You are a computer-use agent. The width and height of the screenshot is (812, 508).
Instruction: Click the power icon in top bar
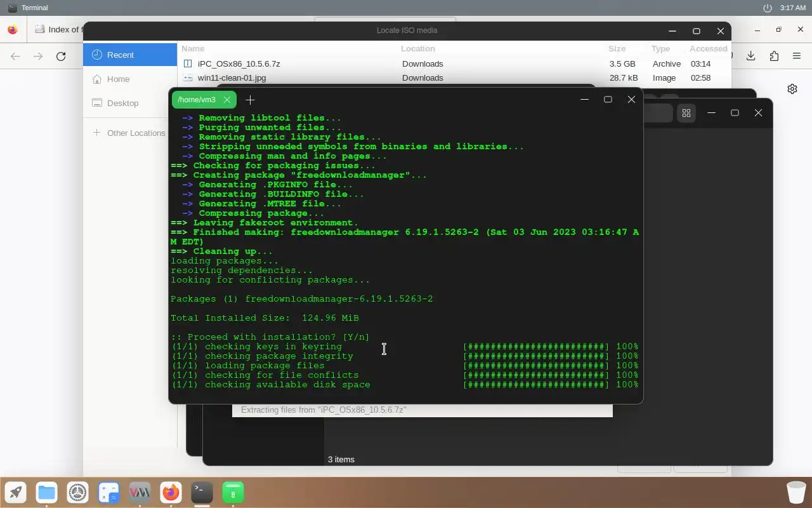[x=768, y=8]
